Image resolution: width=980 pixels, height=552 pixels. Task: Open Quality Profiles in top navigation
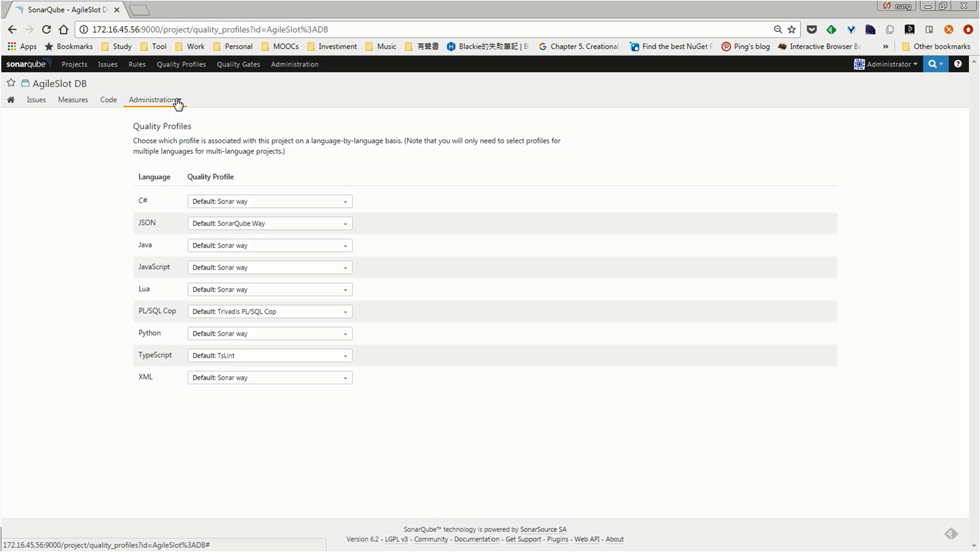181,64
